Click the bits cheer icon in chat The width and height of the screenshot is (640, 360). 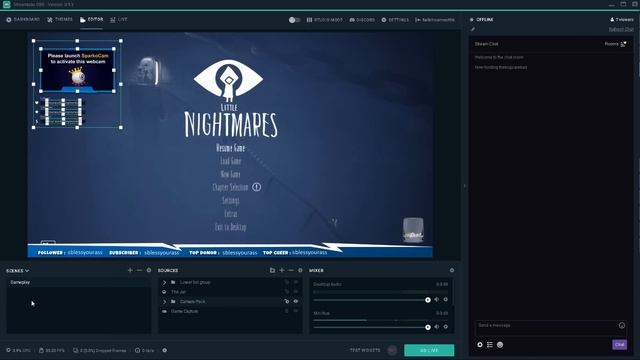coord(500,345)
